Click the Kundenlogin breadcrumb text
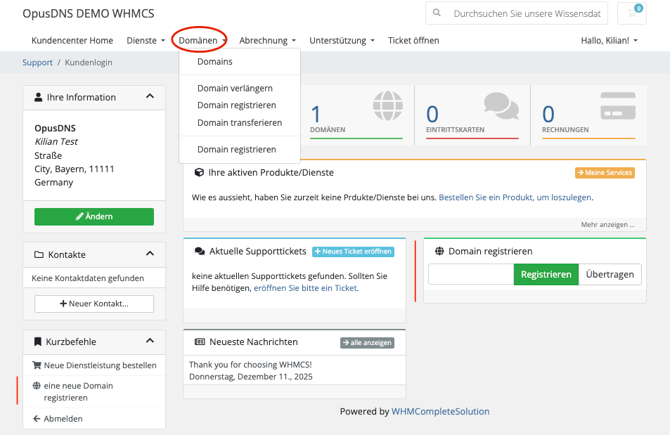Screen dimensions: 670x435 pos(88,62)
